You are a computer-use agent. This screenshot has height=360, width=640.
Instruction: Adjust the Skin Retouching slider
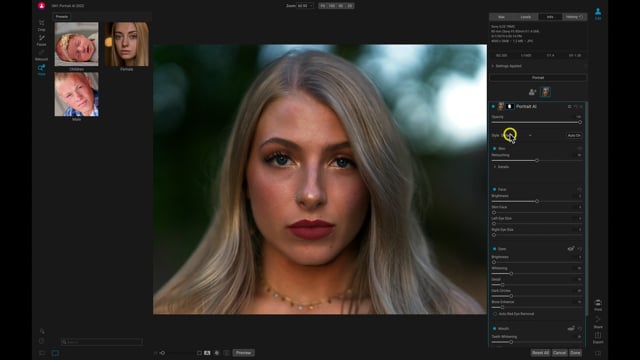pos(536,160)
